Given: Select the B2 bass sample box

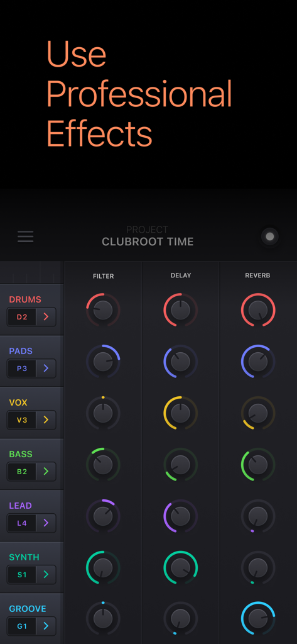Looking at the screenshot, I should click(x=22, y=472).
